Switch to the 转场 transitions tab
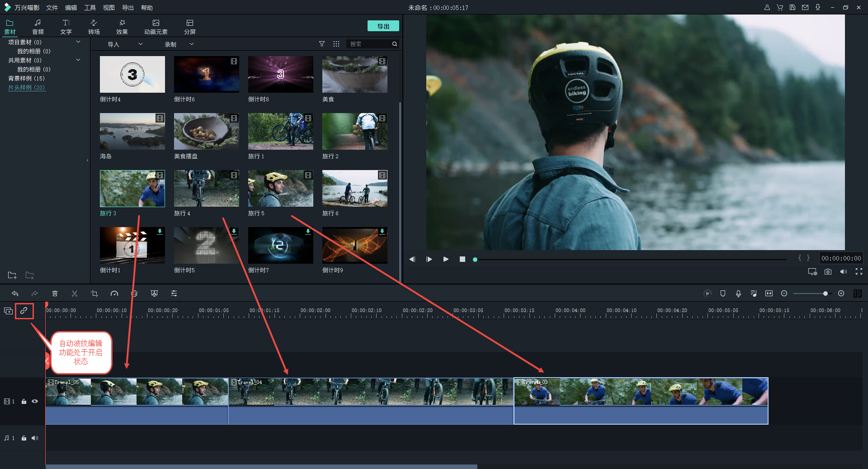Image resolution: width=868 pixels, height=469 pixels. pyautogui.click(x=94, y=27)
